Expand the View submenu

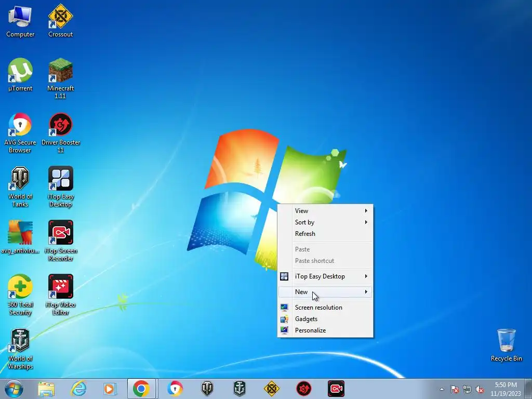point(325,211)
